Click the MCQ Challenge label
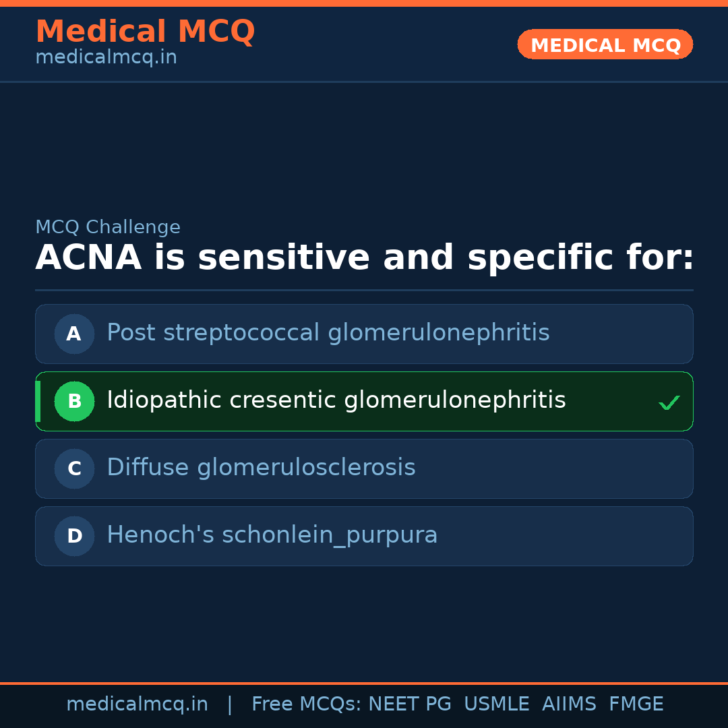This screenshot has height=728, width=728. pos(108,227)
